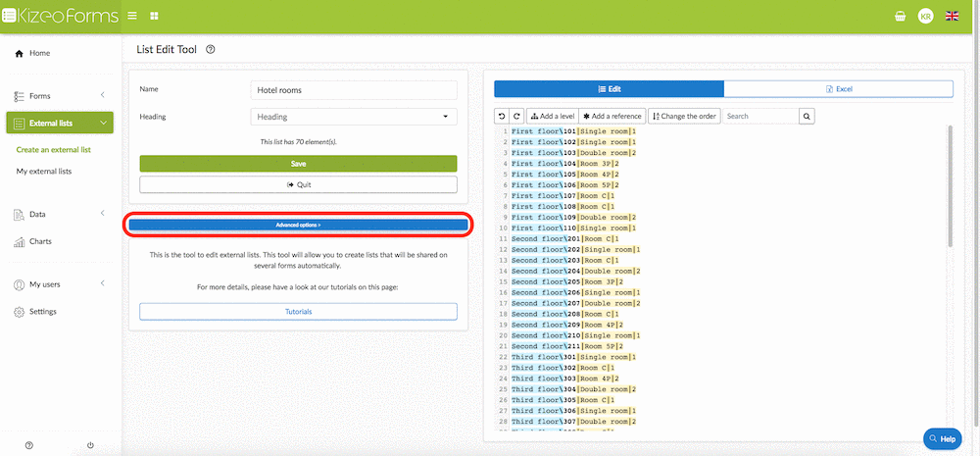980x456 pixels.
Task: Click the help question mark beside List Edit Tool
Action: click(x=211, y=49)
